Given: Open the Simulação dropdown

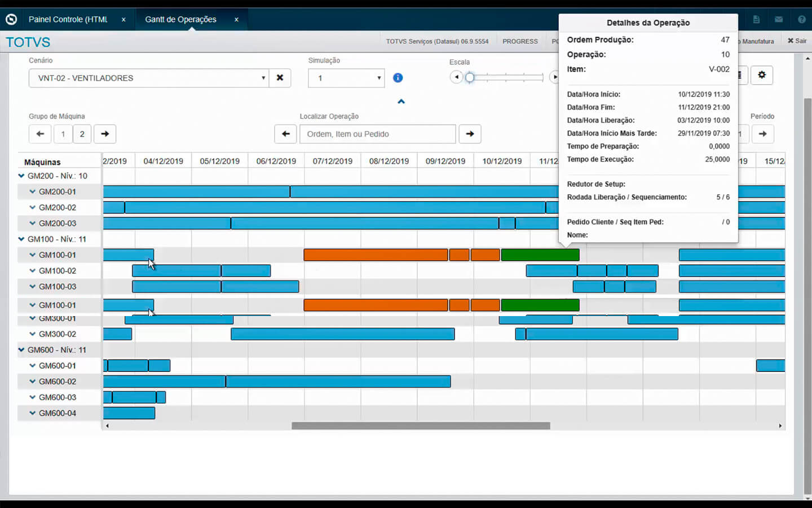Looking at the screenshot, I should pyautogui.click(x=346, y=78).
